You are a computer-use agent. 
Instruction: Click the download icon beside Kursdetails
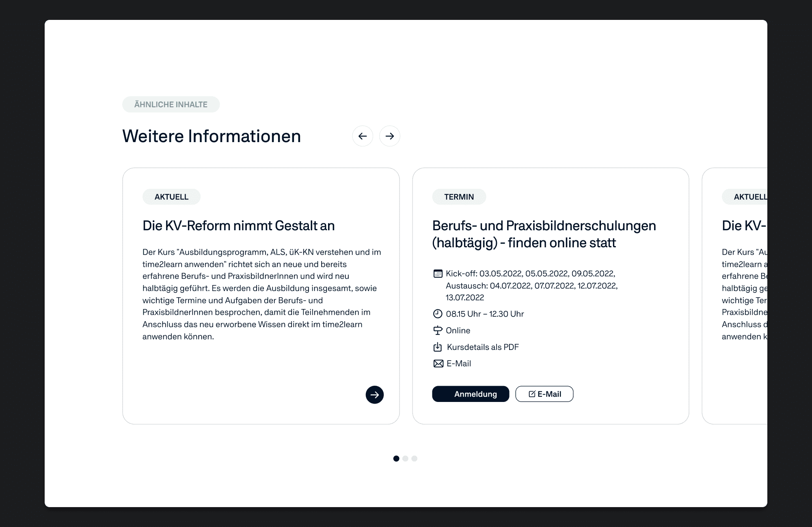coord(438,347)
